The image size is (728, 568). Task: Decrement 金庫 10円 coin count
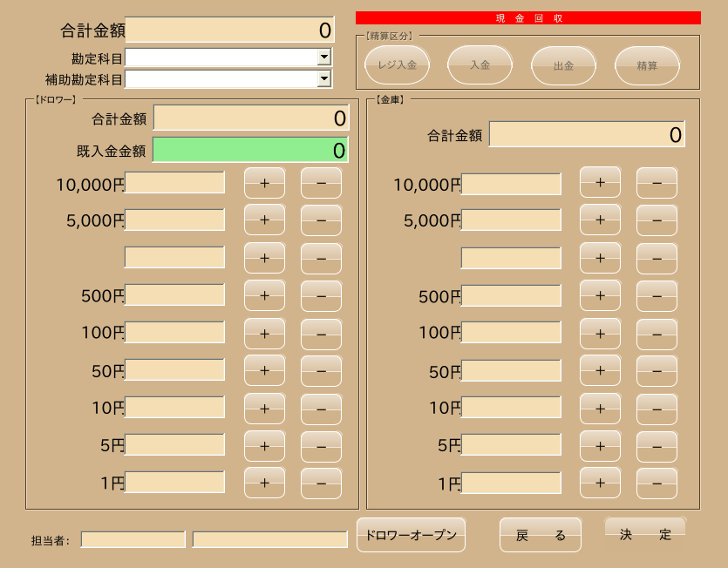[657, 409]
